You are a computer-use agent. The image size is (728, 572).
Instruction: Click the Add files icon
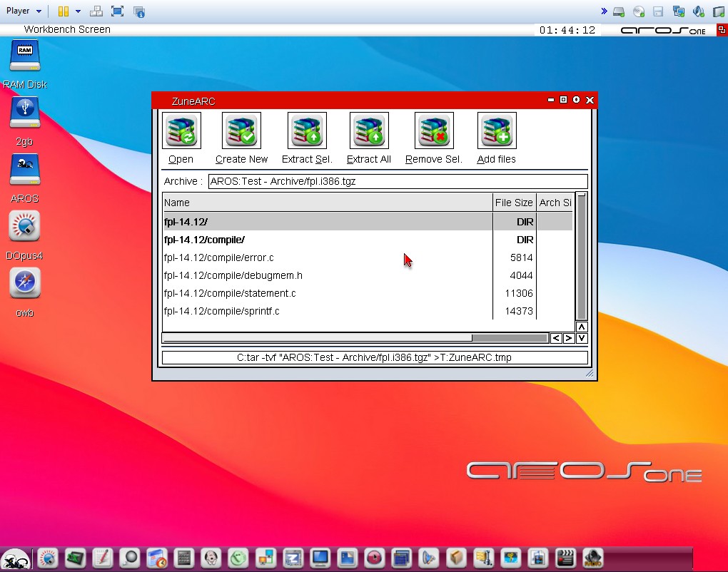[497, 131]
